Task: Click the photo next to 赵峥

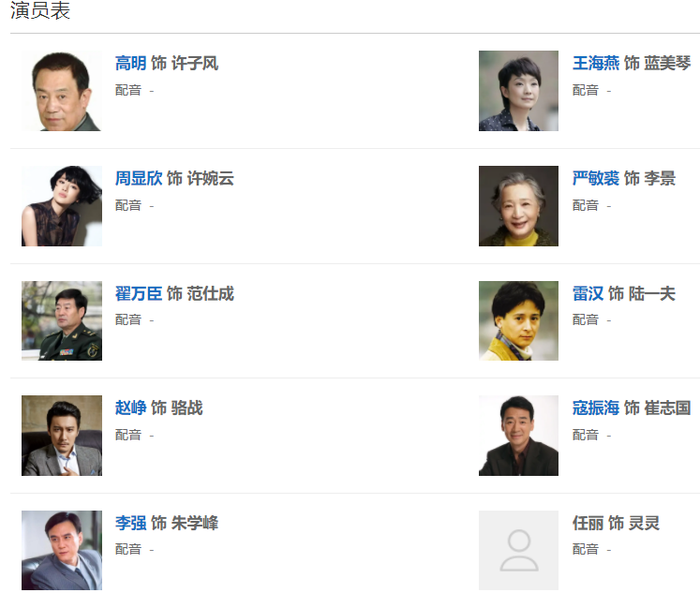Action: (62, 436)
